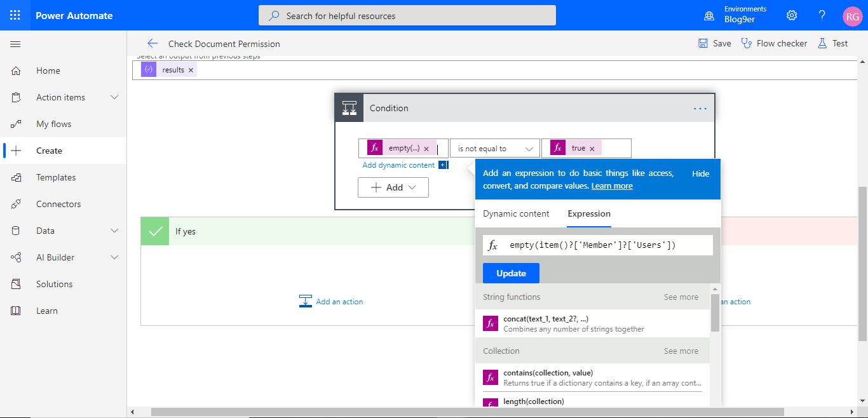Open the Environments picker icon
This screenshot has height=418, width=868.
coord(709,16)
